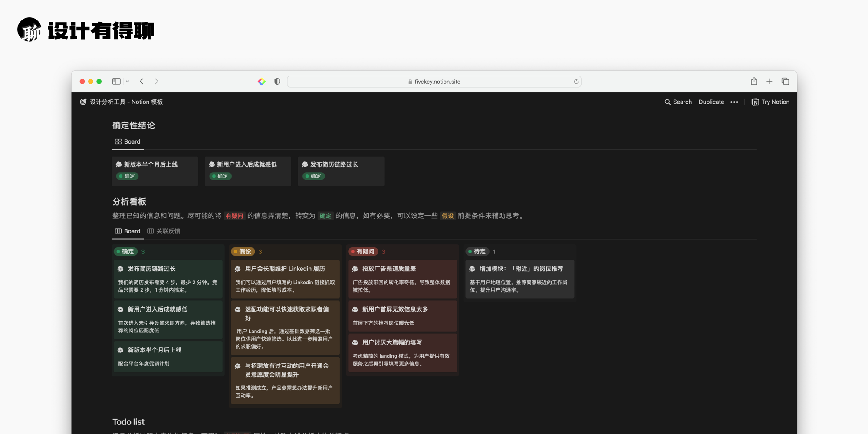The image size is (868, 434).
Task: Click the Safari sidebar toggle icon
Action: point(116,81)
